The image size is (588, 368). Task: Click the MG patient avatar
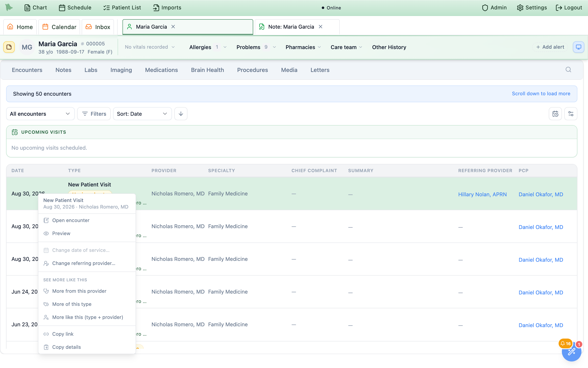(27, 47)
